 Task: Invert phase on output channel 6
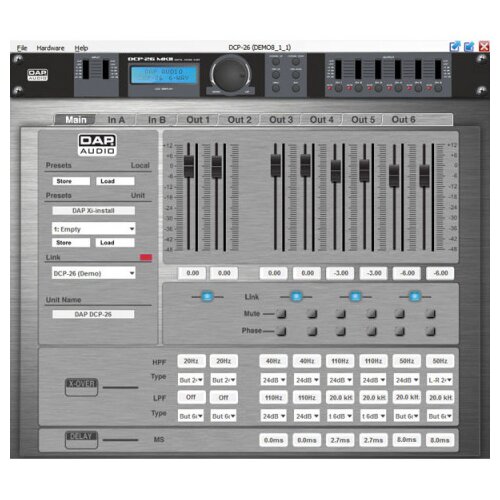coord(431,331)
